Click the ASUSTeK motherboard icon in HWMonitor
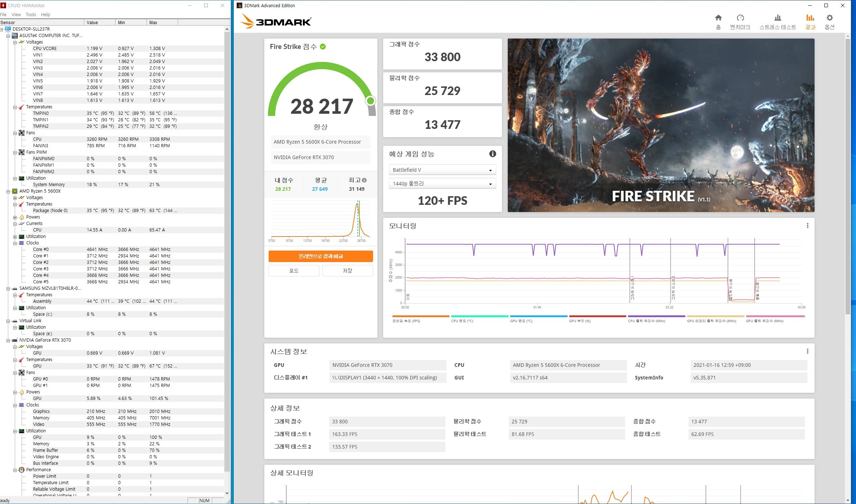The image size is (856, 504). pos(15,36)
